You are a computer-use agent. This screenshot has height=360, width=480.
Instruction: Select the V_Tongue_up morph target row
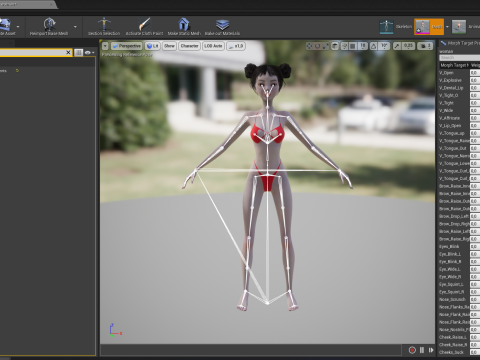click(459, 133)
